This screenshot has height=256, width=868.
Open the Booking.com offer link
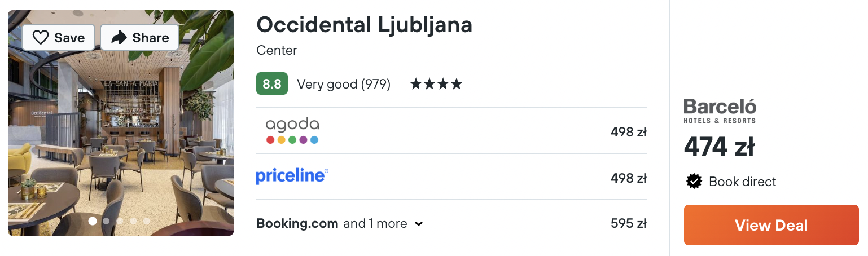(297, 223)
